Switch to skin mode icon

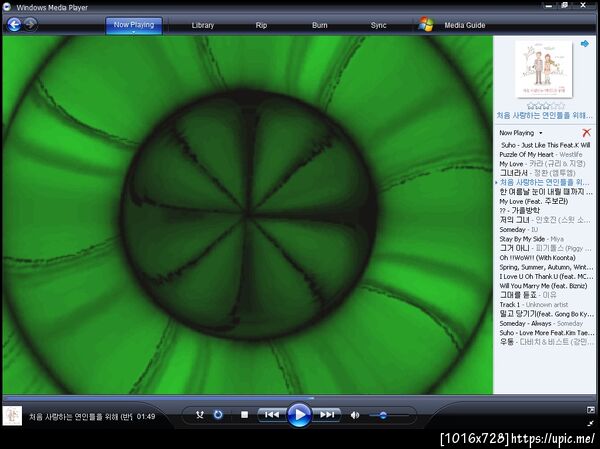591,423
